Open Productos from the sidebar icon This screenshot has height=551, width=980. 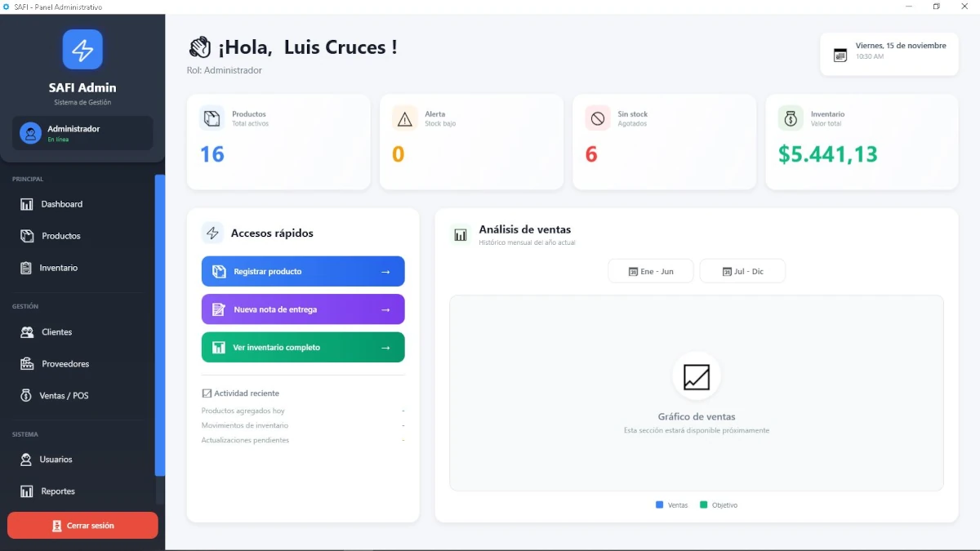27,236
